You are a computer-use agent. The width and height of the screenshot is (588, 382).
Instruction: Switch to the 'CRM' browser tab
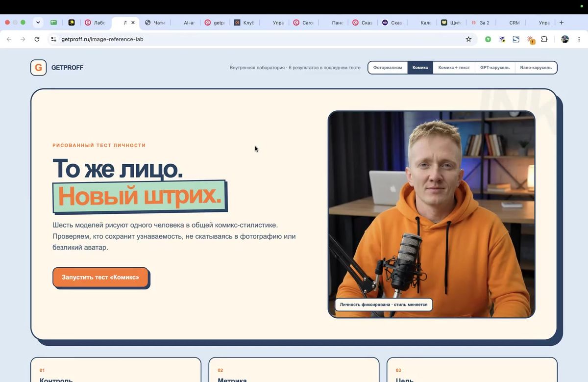[x=511, y=23]
